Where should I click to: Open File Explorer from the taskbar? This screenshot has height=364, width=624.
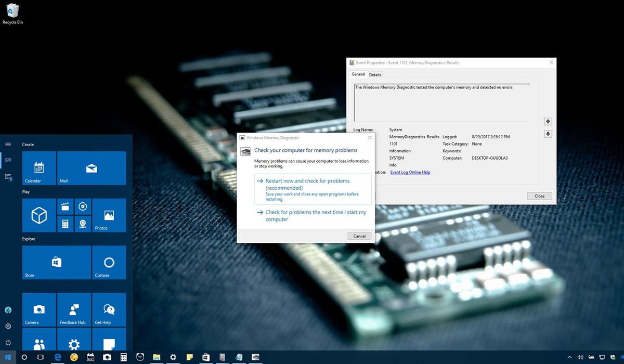tap(157, 357)
